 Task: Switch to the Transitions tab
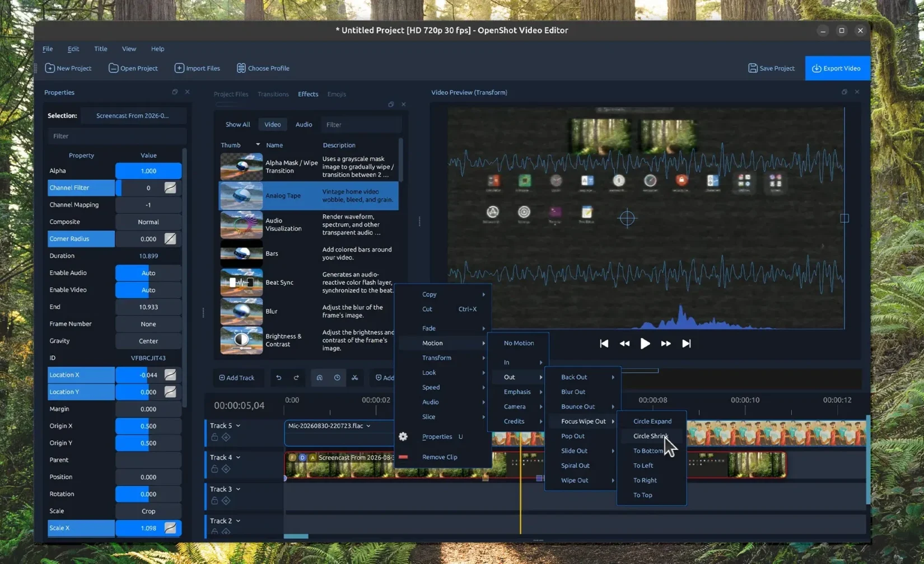tap(273, 94)
